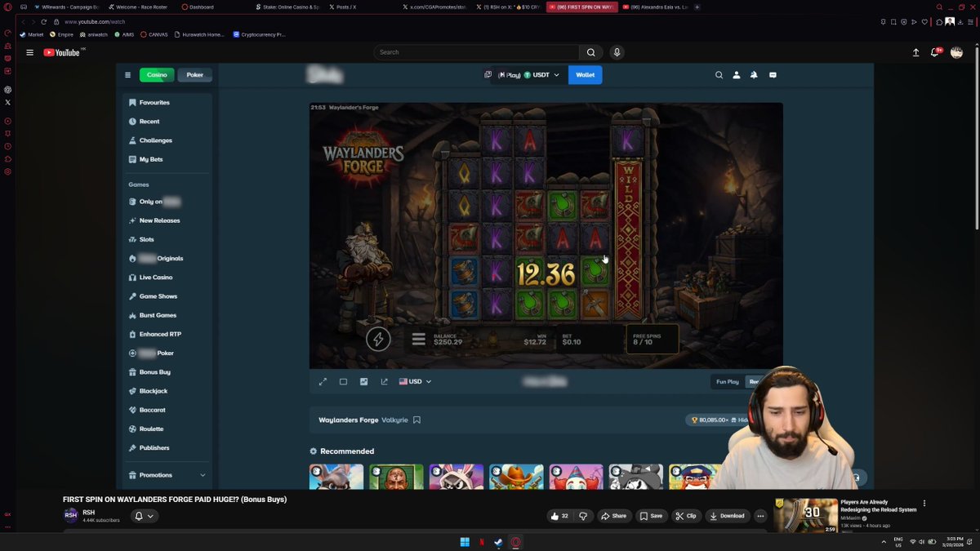Open the USD display currency dropdown
The width and height of the screenshot is (980, 551).
tap(415, 381)
